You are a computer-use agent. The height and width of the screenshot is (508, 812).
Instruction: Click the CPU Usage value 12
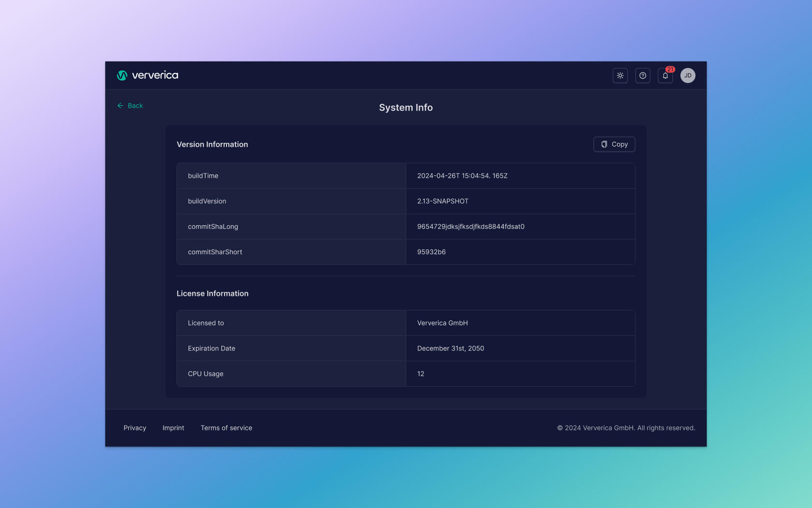point(420,374)
